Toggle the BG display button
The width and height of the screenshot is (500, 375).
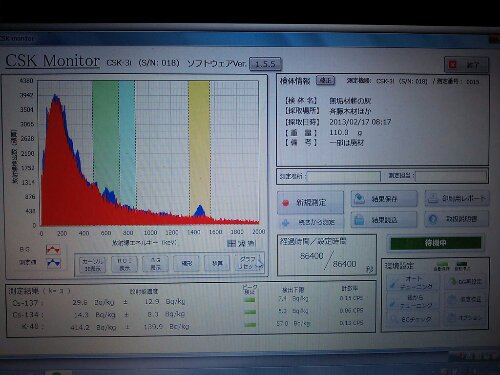pos(155,264)
